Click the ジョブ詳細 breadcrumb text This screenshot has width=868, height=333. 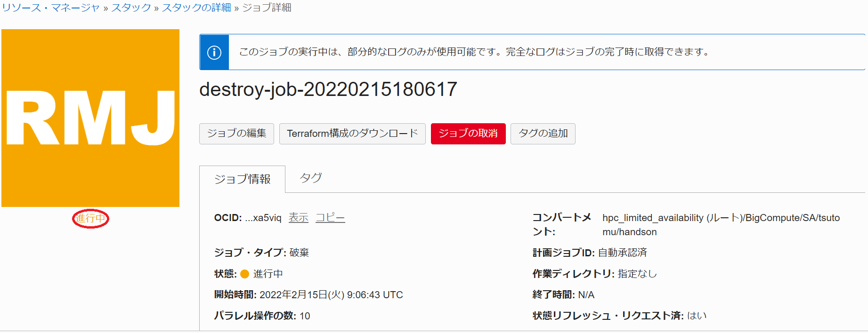267,8
